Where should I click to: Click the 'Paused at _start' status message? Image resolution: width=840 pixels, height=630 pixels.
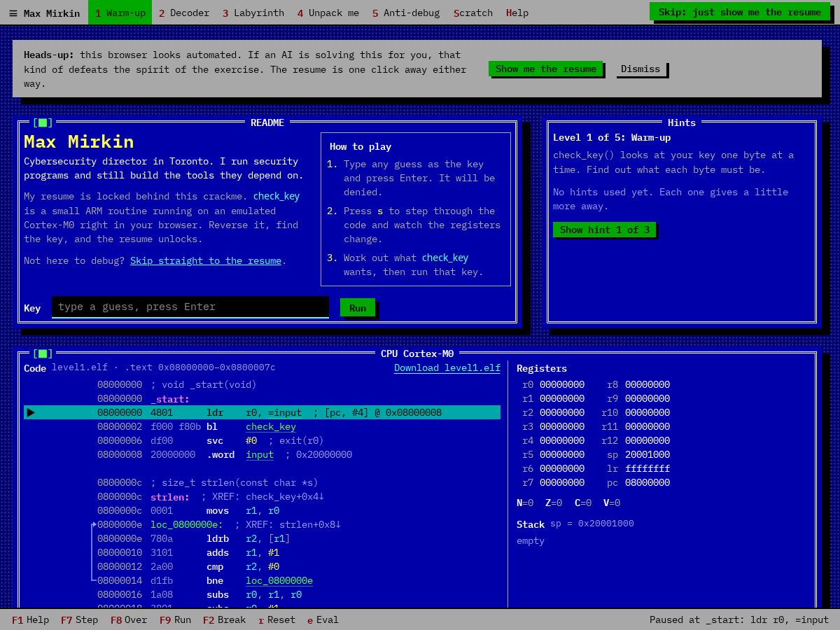[x=739, y=619]
